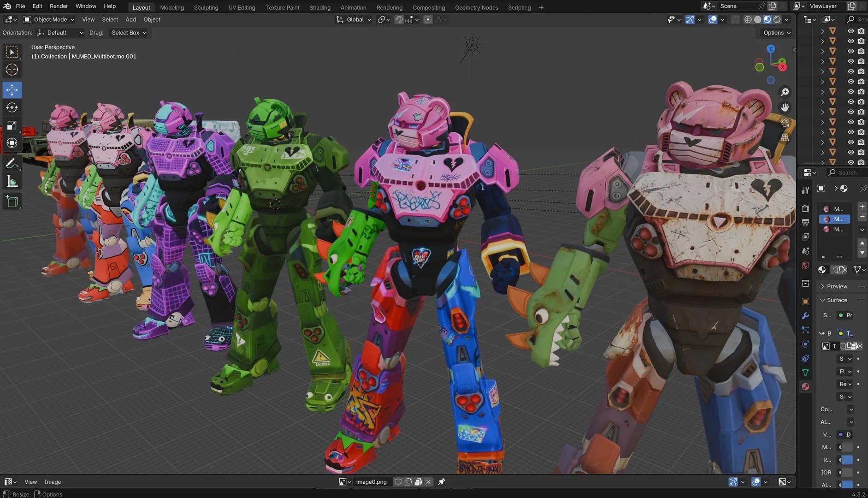The height and width of the screenshot is (498, 868).
Task: Select the Annotate tool
Action: pos(12,163)
